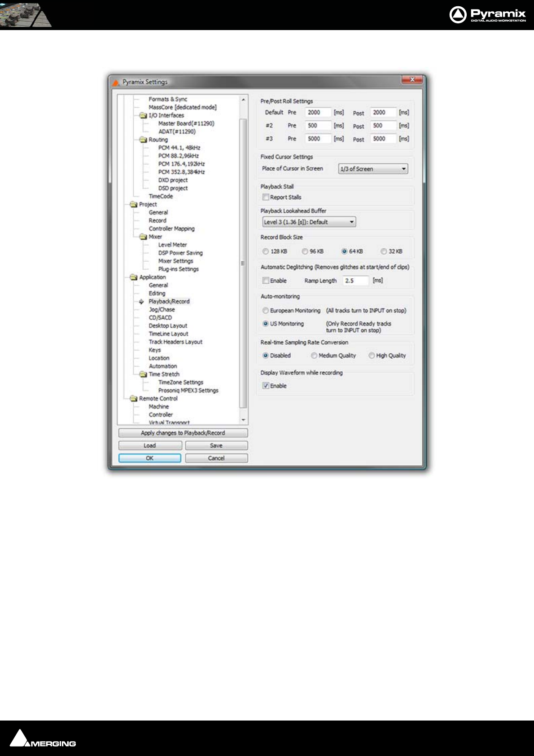
Task: Select Desktop Layout tree item
Action: 168,325
